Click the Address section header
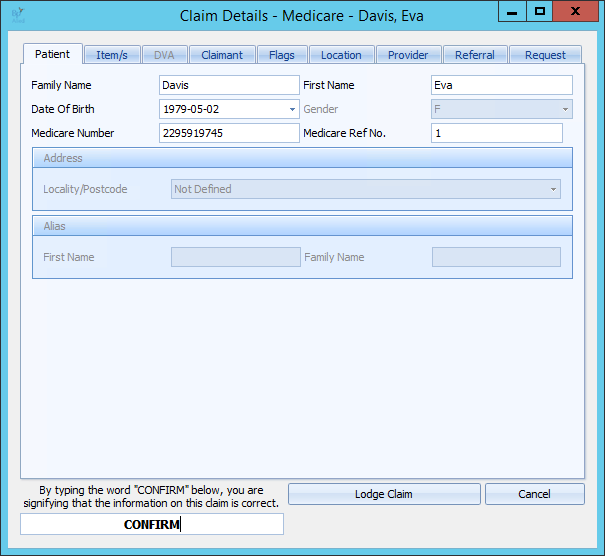Viewport: 605px width, 556px height. 302,158
